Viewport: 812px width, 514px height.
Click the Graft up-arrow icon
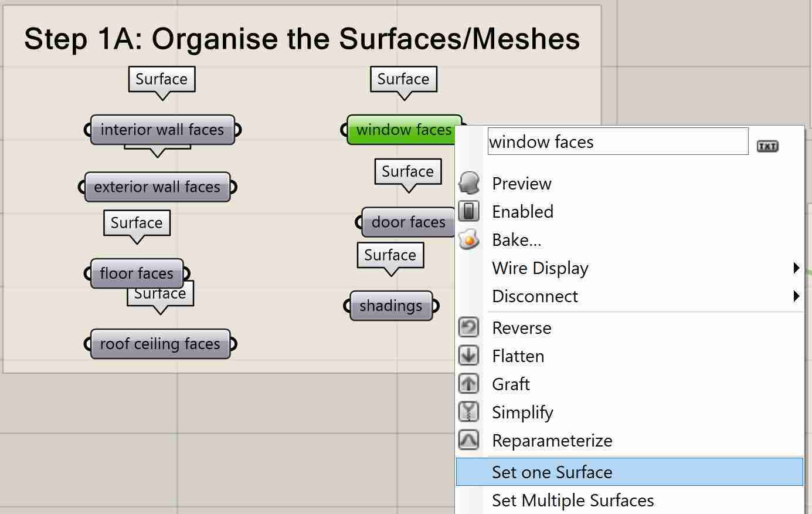pyautogui.click(x=469, y=384)
